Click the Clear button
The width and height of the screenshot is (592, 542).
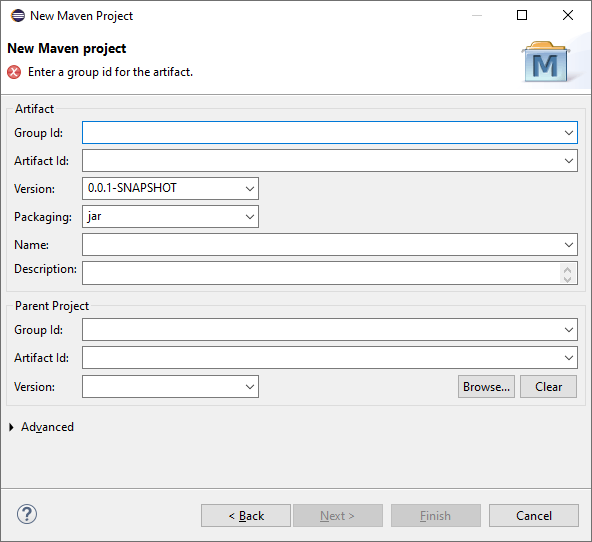(x=548, y=386)
